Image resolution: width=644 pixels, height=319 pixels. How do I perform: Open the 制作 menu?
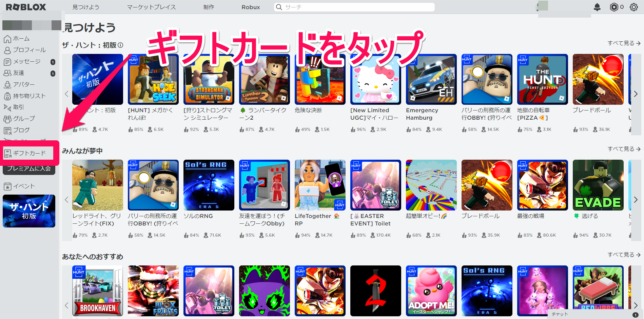(x=209, y=7)
